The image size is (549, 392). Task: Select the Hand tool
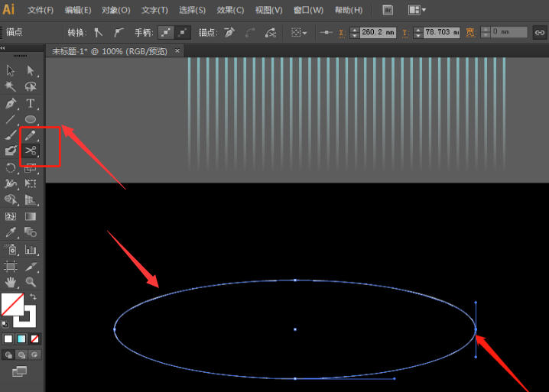point(11,282)
